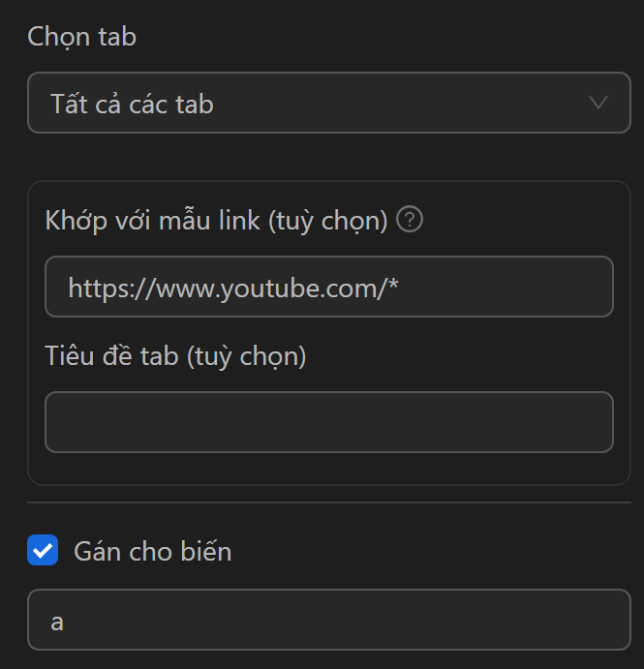The width and height of the screenshot is (644, 669).
Task: Click the blue checkmark box
Action: (x=43, y=552)
